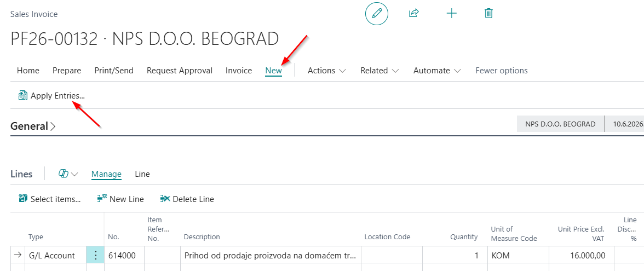Open the Automate dropdown

click(437, 71)
